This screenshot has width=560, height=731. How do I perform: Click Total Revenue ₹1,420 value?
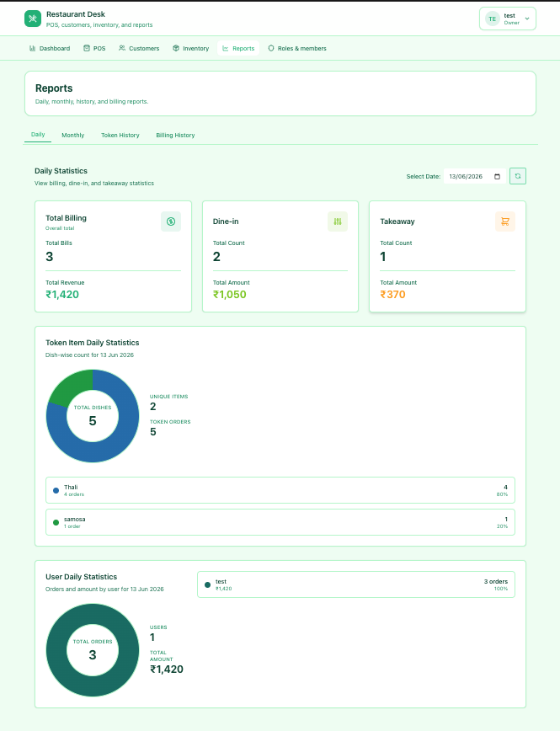coord(62,294)
